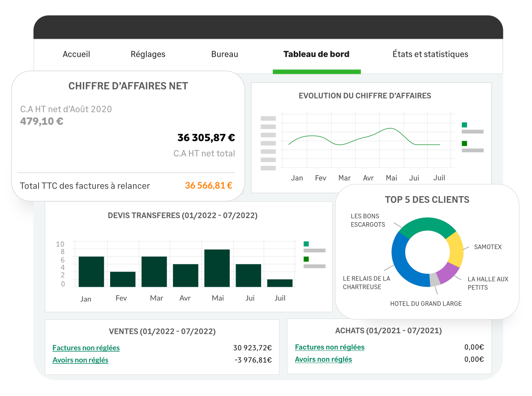The image size is (532, 396).
Task: Click Total TTC des factures à relancer
Action: coord(85,186)
